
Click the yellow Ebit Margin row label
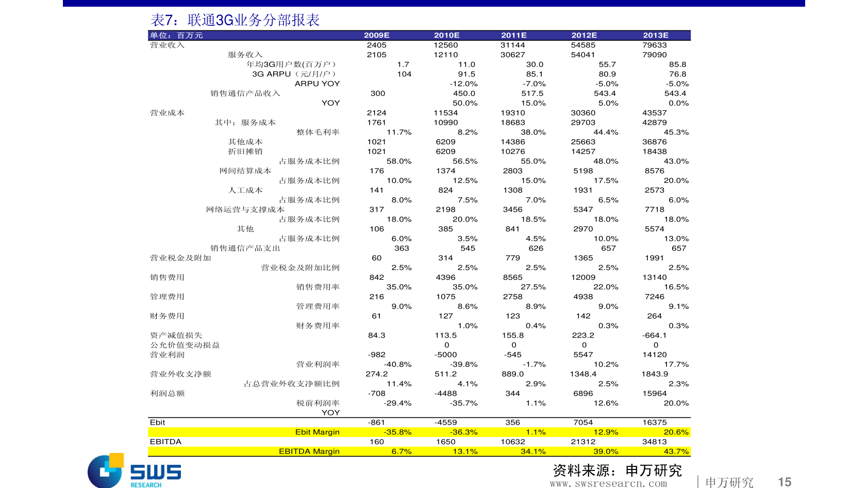click(x=318, y=432)
